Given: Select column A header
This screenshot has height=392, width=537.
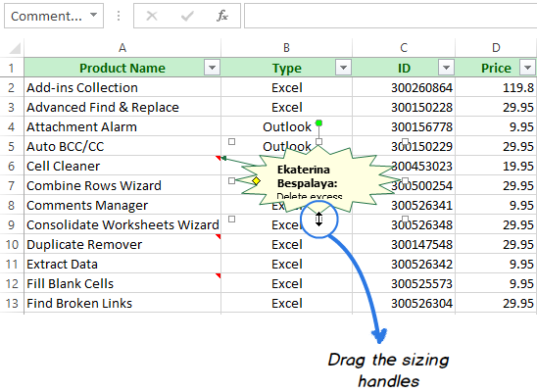Looking at the screenshot, I should click(x=122, y=48).
